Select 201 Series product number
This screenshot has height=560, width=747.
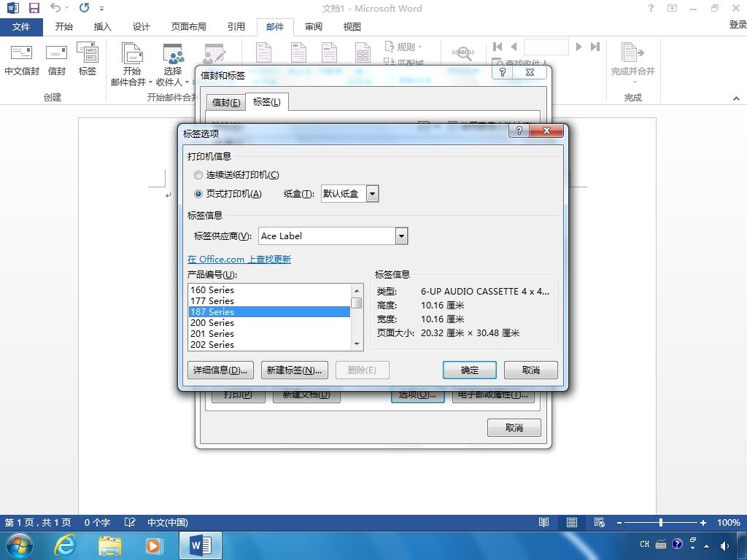[269, 334]
